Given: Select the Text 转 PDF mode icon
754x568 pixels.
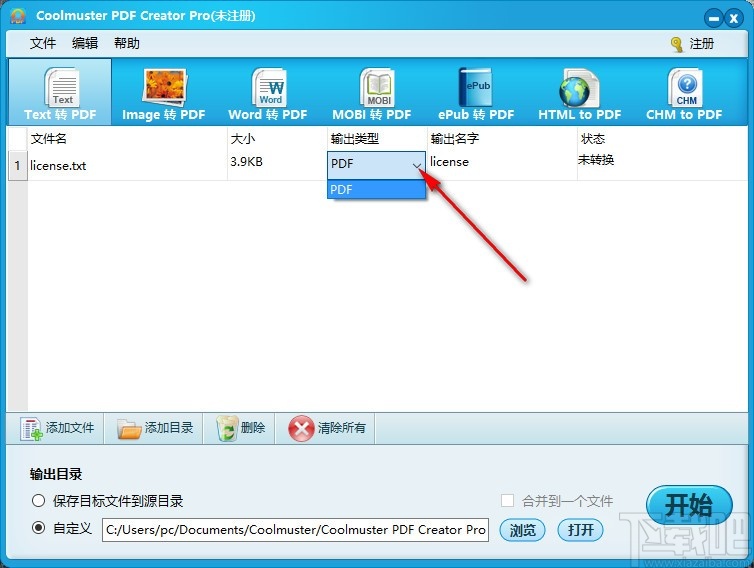Looking at the screenshot, I should point(60,92).
